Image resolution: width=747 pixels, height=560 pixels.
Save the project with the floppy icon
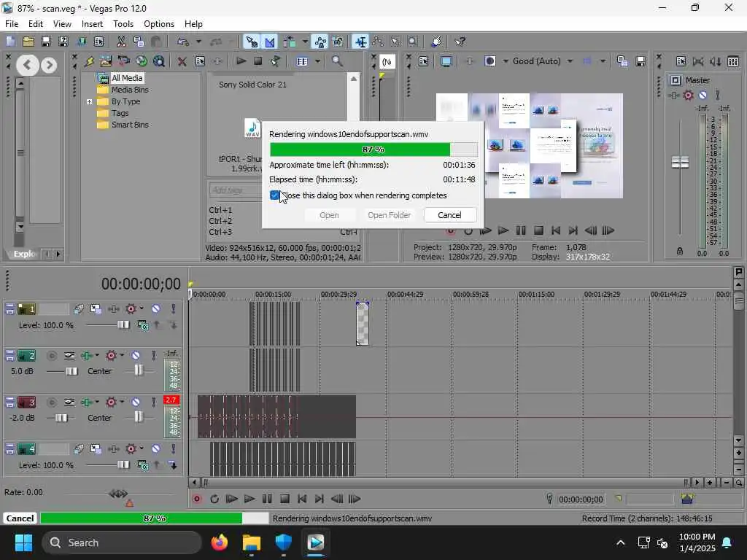pos(46,42)
